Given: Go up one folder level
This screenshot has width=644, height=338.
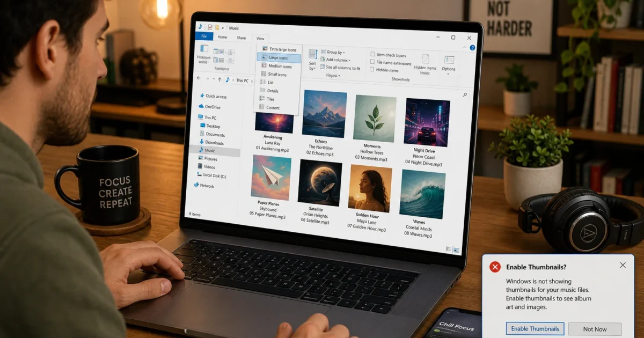Looking at the screenshot, I should click(219, 79).
